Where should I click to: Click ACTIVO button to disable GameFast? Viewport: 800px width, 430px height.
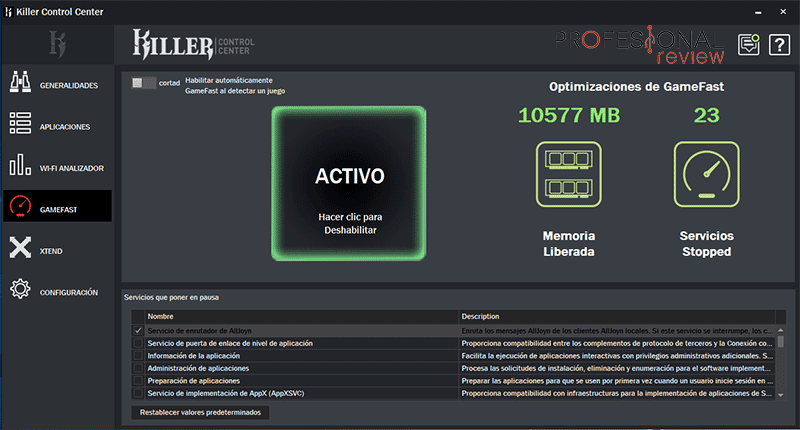(349, 184)
